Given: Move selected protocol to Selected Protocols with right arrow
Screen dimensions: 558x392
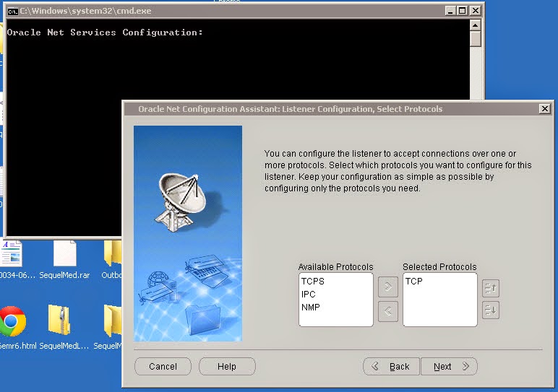Looking at the screenshot, I should click(388, 287).
